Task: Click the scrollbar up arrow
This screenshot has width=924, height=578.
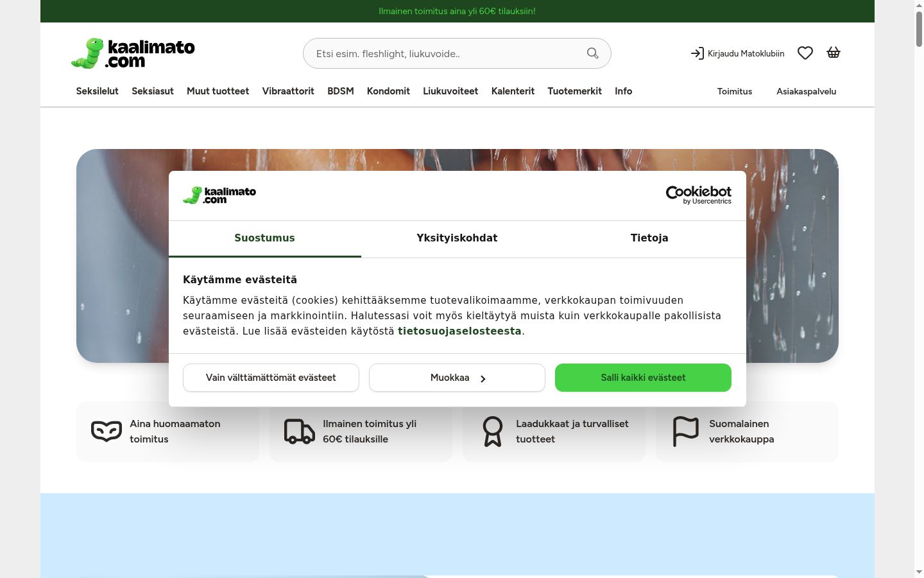Action: (x=919, y=5)
